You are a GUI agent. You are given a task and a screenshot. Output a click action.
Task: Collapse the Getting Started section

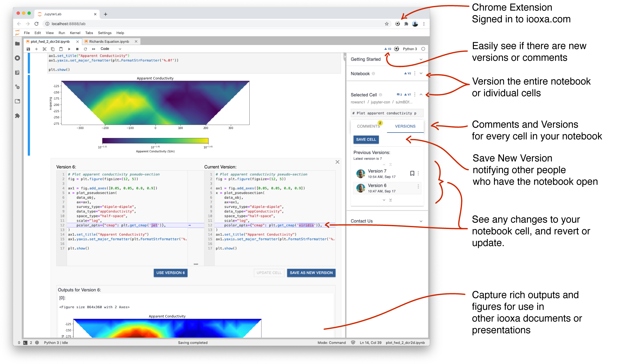click(x=421, y=59)
